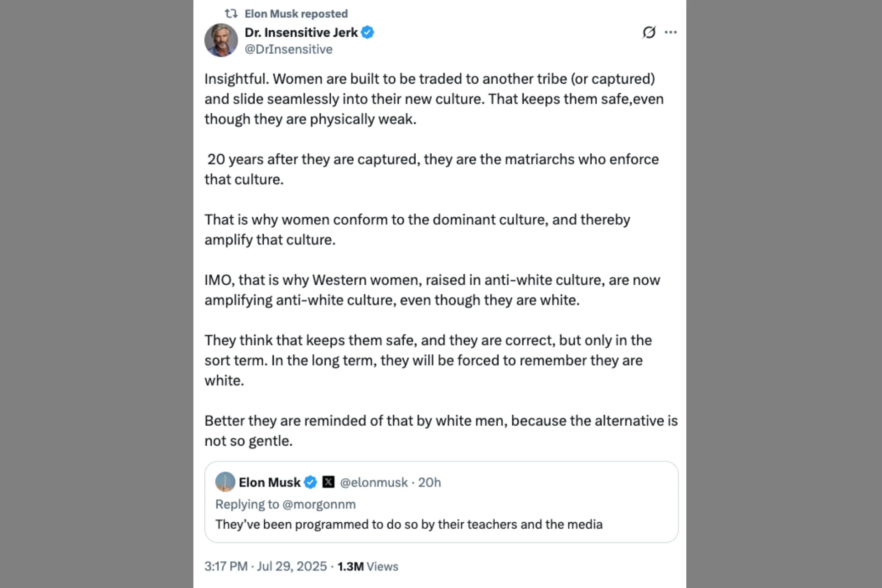This screenshot has width=882, height=588.
Task: Click the 1.3M Views count
Action: [367, 566]
